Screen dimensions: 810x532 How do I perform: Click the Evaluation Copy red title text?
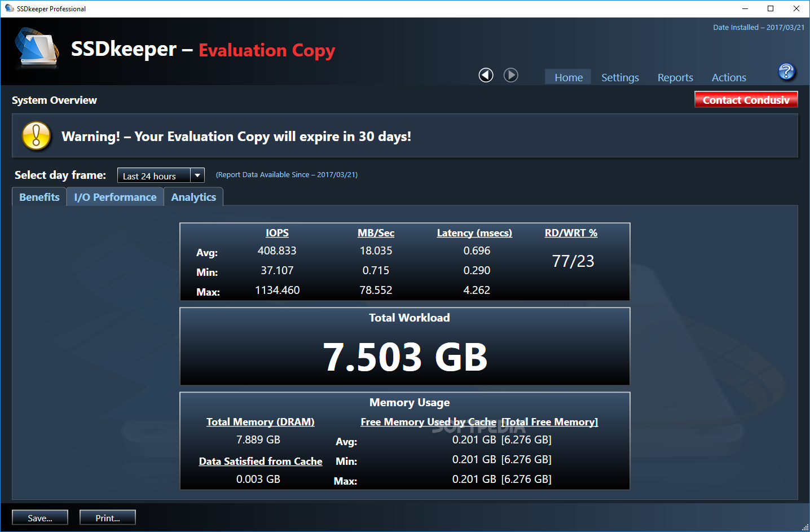coord(267,50)
